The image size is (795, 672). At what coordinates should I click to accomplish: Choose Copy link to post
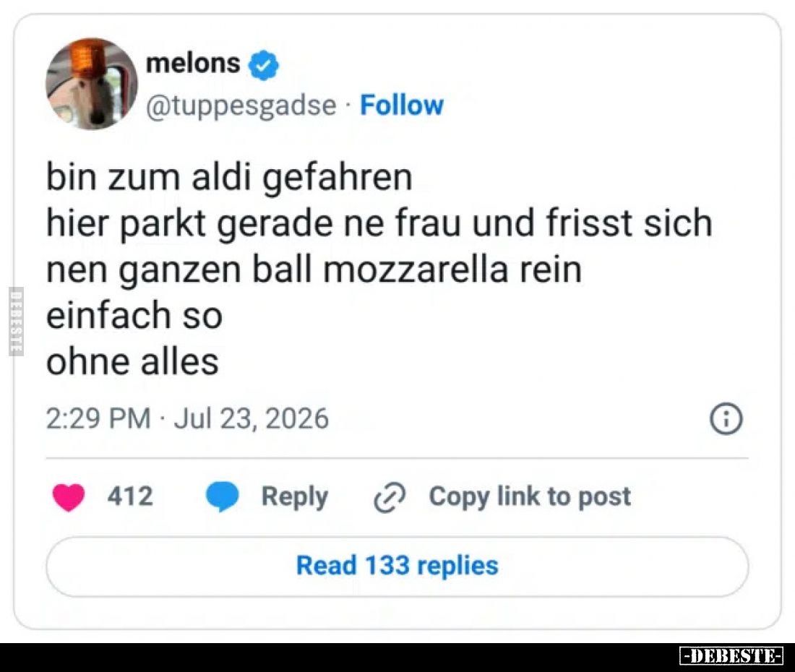click(530, 496)
